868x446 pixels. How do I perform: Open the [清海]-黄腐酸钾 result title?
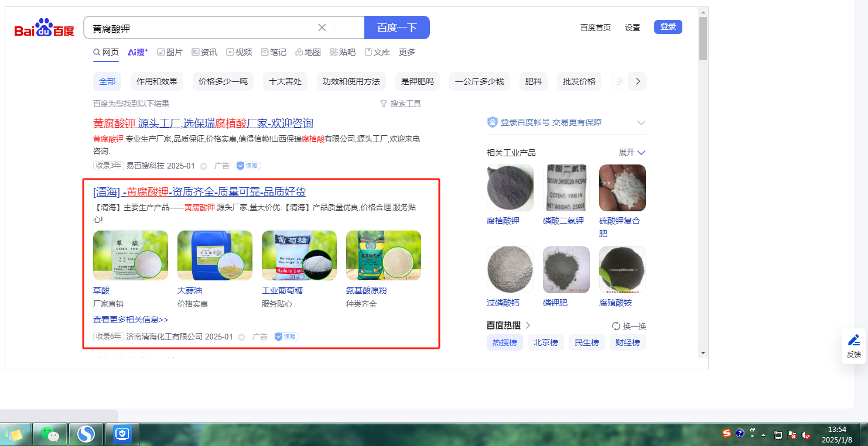point(199,192)
